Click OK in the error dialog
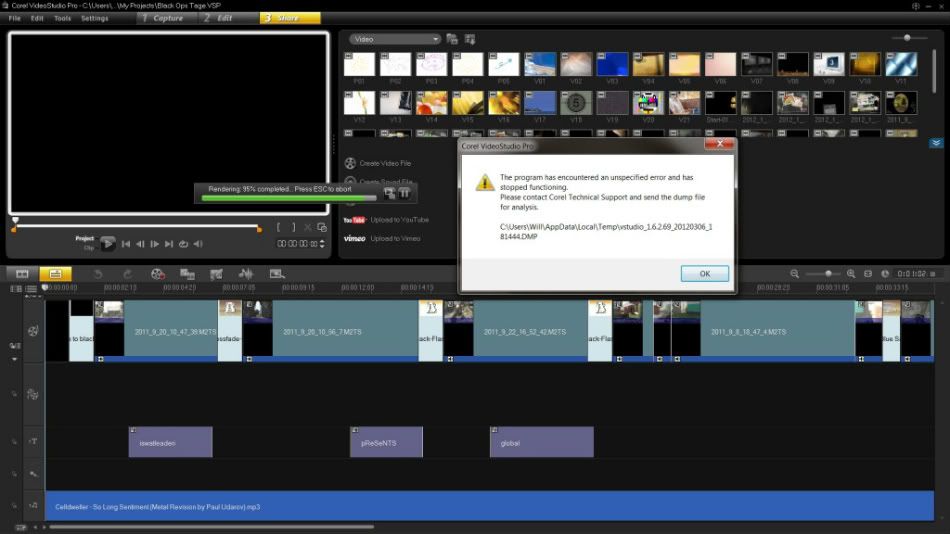Screen dimensions: 950x534 [x=704, y=273]
